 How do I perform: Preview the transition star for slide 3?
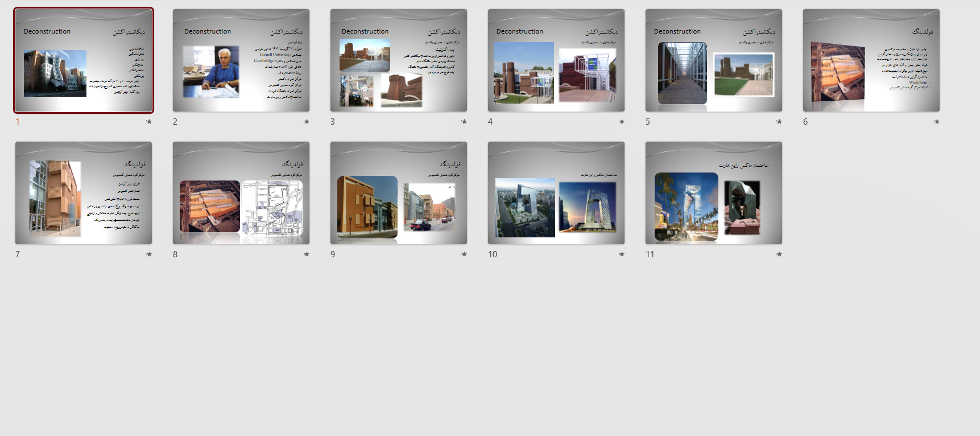pos(464,122)
